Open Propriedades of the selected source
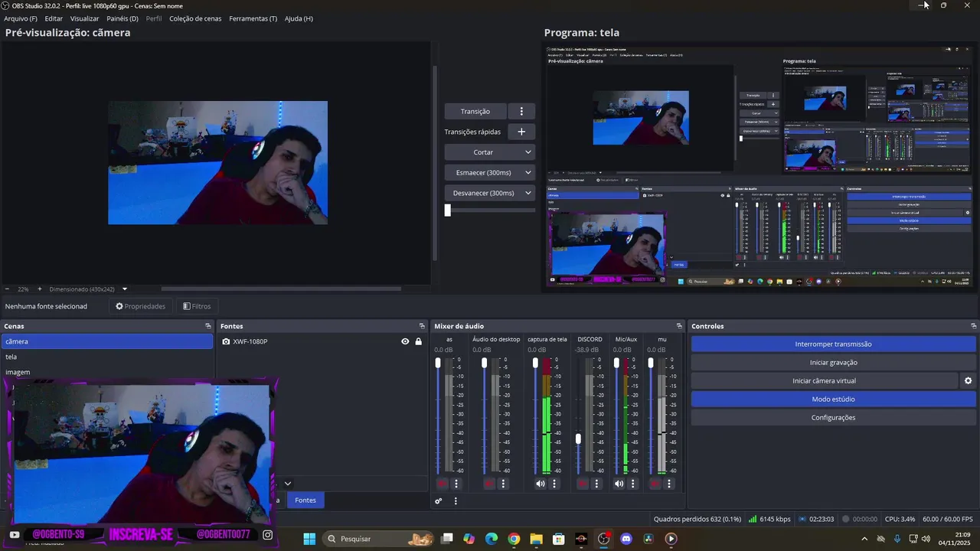Viewport: 980px width, 551px height. (x=140, y=306)
